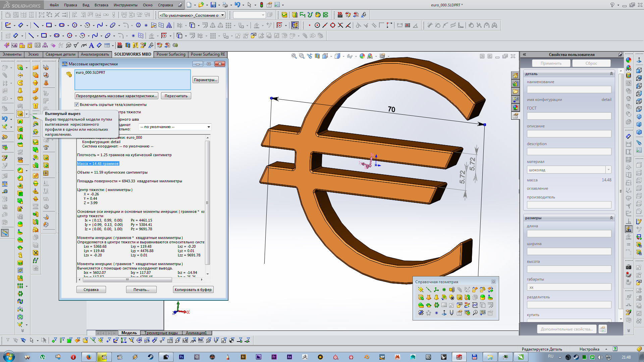Screen dimensions: 644x362
Task: Click the Save document icon
Action: (213, 5)
